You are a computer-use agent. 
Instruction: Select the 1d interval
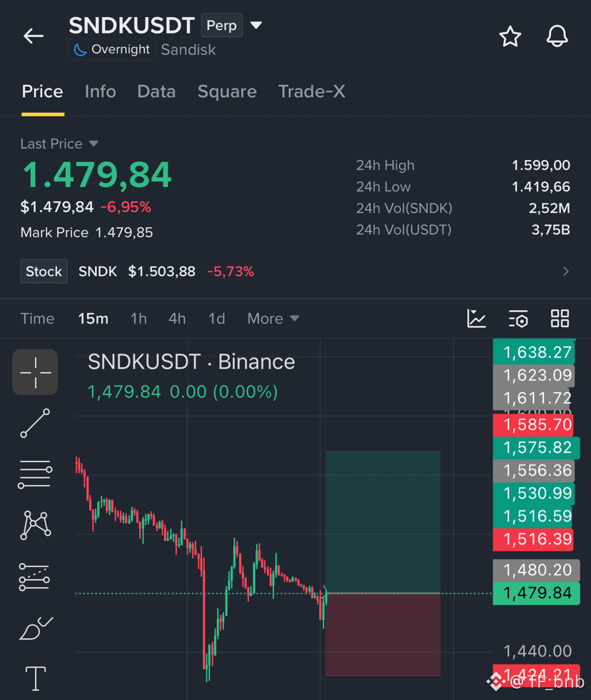click(x=217, y=319)
